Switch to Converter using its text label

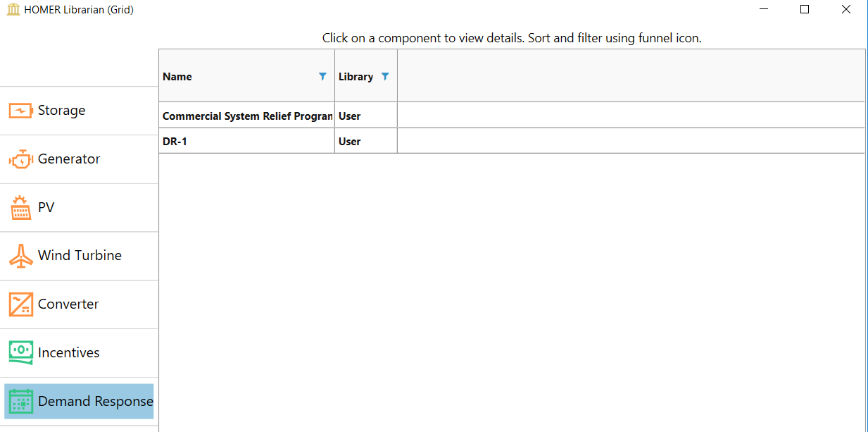68,304
